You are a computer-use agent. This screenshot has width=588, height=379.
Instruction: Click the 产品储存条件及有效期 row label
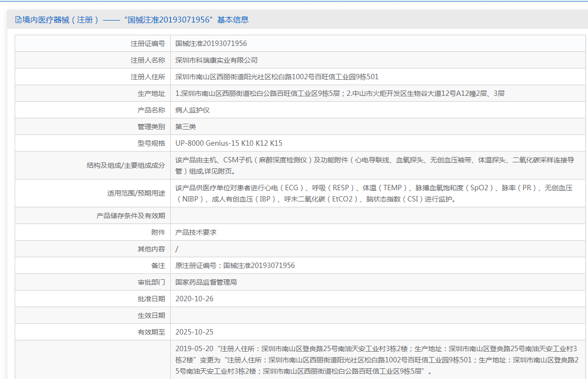coord(131,216)
